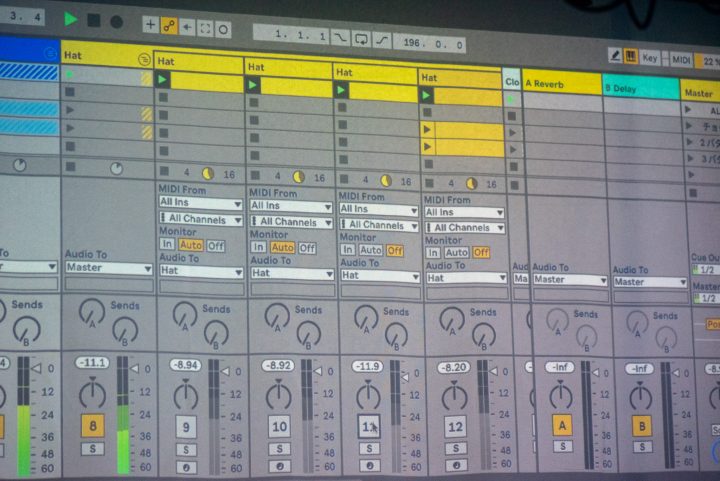Image resolution: width=720 pixels, height=481 pixels.
Task: Set track 9 Monitor to In
Action: click(167, 244)
